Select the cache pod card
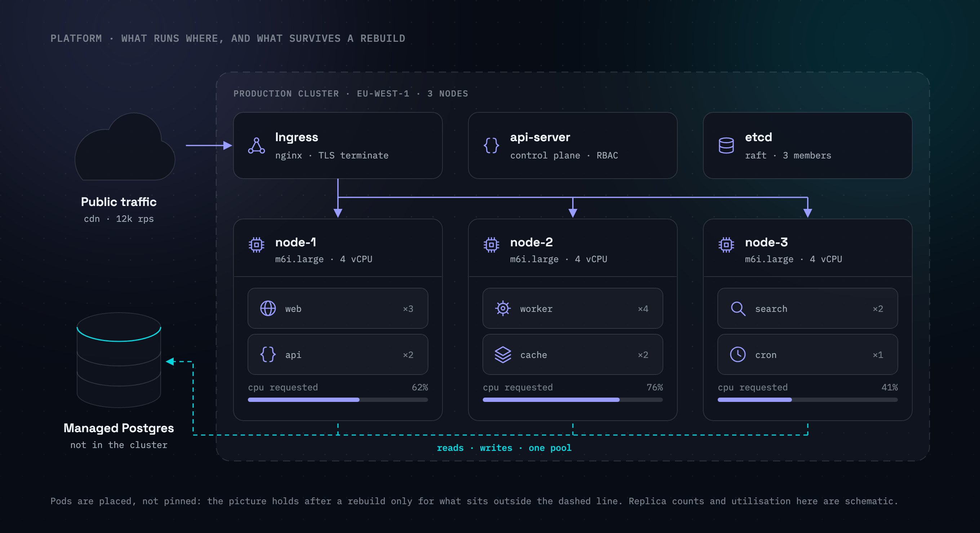Screen dimensions: 980x533 pyautogui.click(x=573, y=354)
